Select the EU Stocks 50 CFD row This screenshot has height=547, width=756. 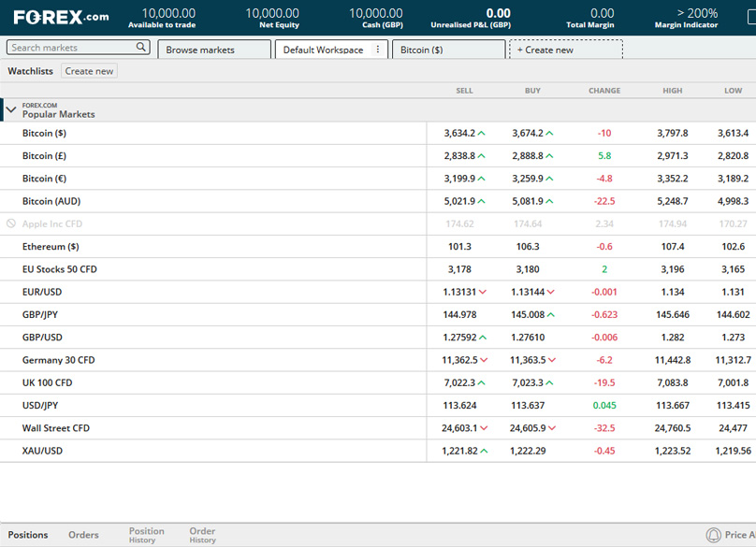(x=378, y=269)
